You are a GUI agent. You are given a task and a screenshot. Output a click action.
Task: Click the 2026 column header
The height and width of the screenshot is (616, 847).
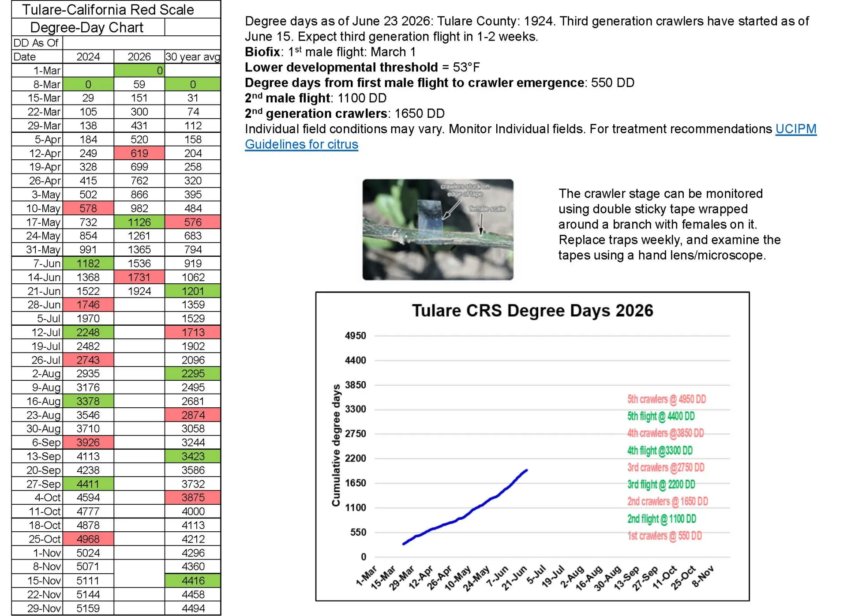tap(139, 56)
